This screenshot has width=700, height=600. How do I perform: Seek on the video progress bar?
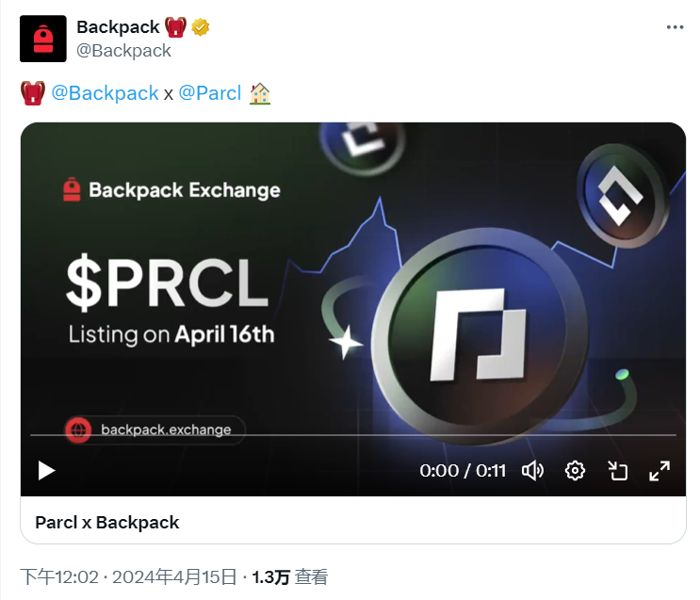tap(353, 434)
